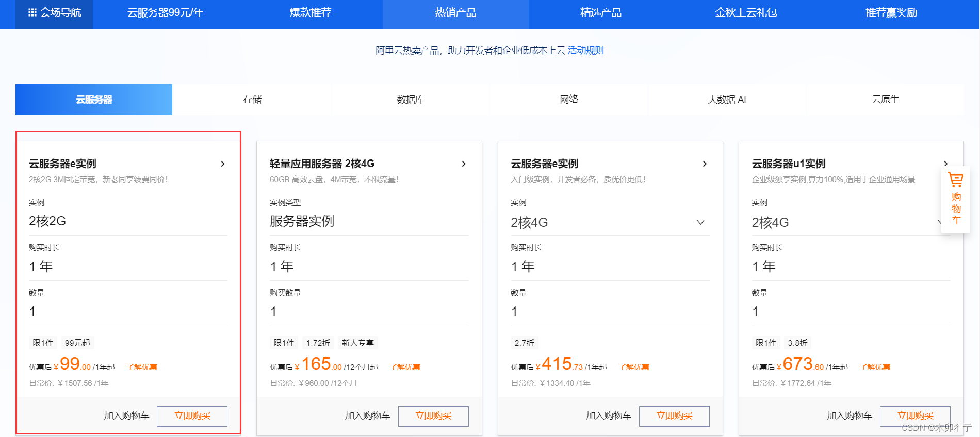Go to 精选产品 section
The image size is (980, 437).
[x=601, y=13]
